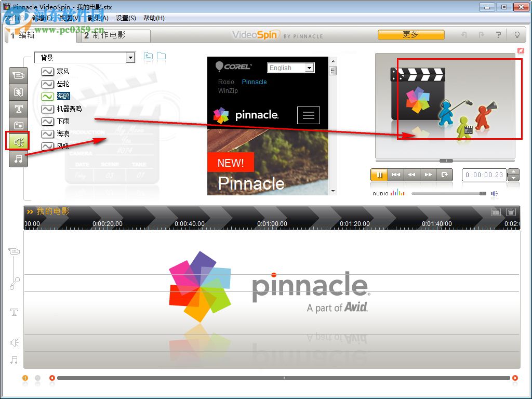
Task: Click the timecode up stepper arrow
Action: point(513,172)
